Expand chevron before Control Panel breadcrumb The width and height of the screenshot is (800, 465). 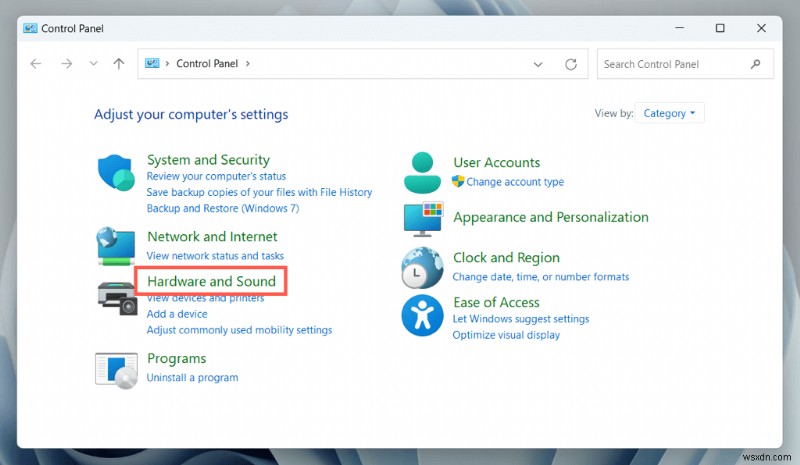pos(167,64)
